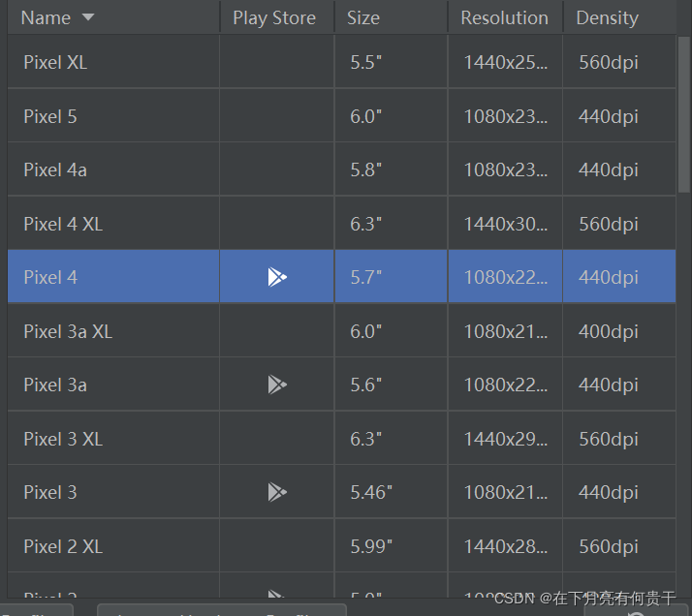Sort by the Resolution column header
This screenshot has height=616, width=692.
[x=505, y=17]
